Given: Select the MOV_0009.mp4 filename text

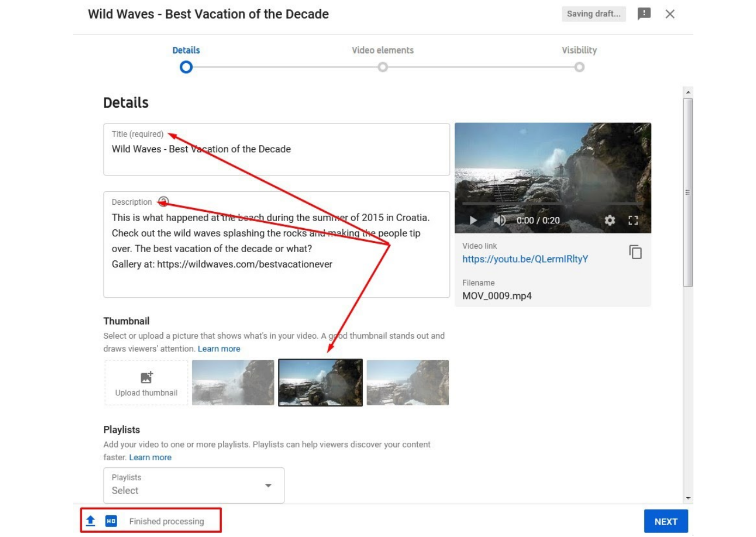Looking at the screenshot, I should tap(497, 296).
